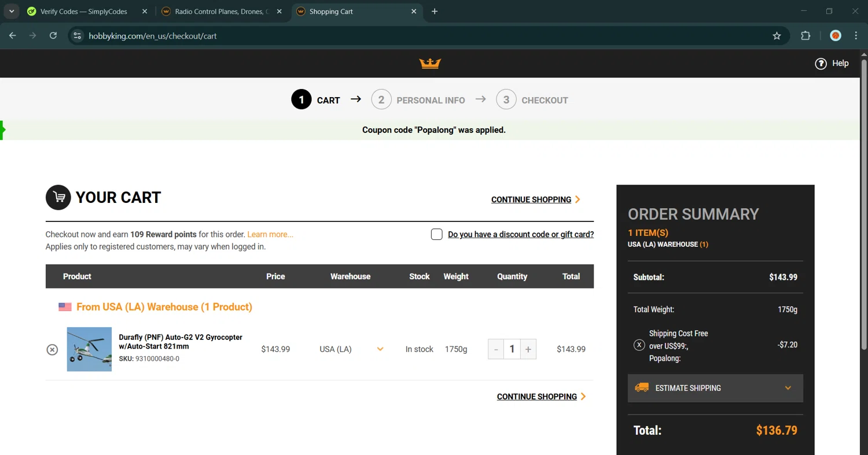Image resolution: width=868 pixels, height=455 pixels.
Task: Open the Help question mark icon
Action: [821, 64]
